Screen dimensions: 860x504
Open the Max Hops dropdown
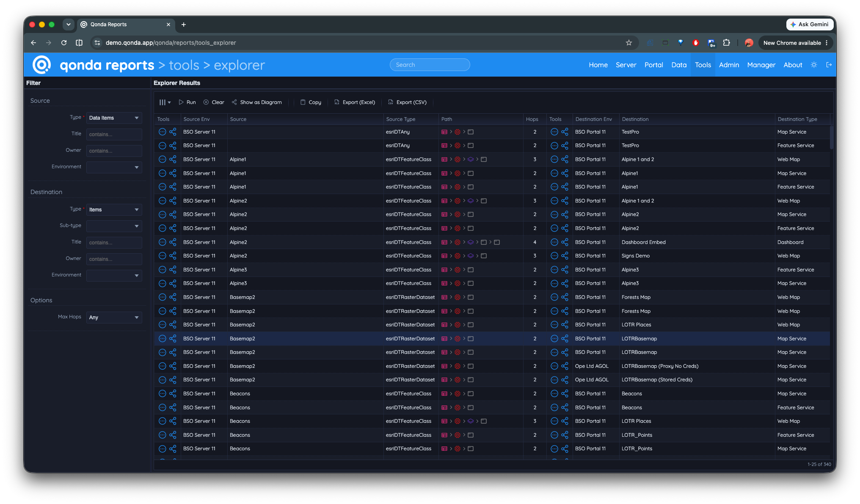point(114,318)
